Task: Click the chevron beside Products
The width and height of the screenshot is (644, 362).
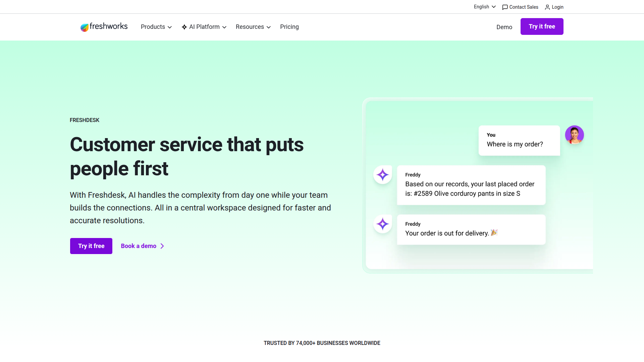Action: pos(170,27)
